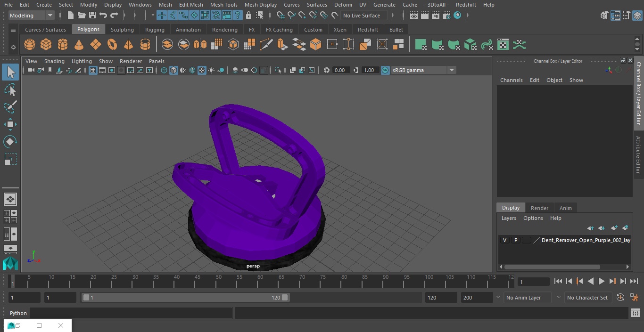The image size is (644, 332).
Task: Create new layer icon in Layer Editor
Action: 614,228
